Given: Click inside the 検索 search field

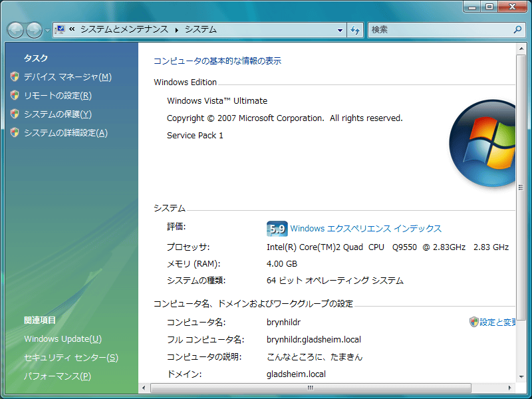Looking at the screenshot, I should point(439,30).
